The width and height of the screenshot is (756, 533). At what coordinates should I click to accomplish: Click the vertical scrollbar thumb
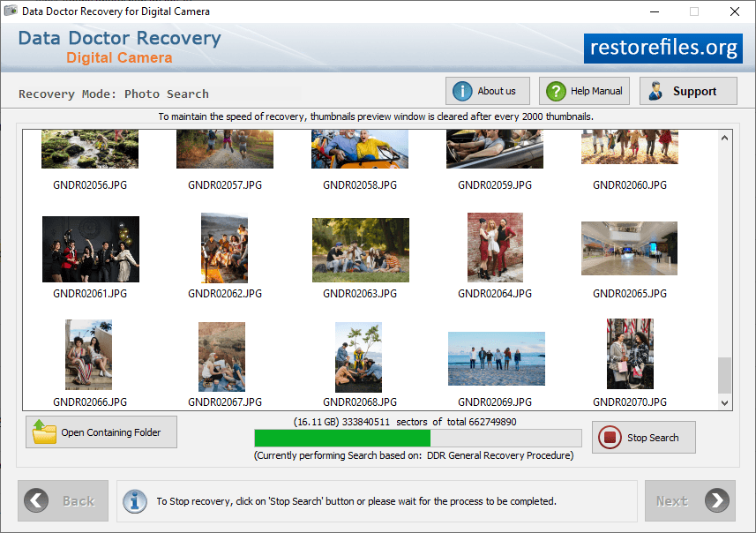point(724,375)
